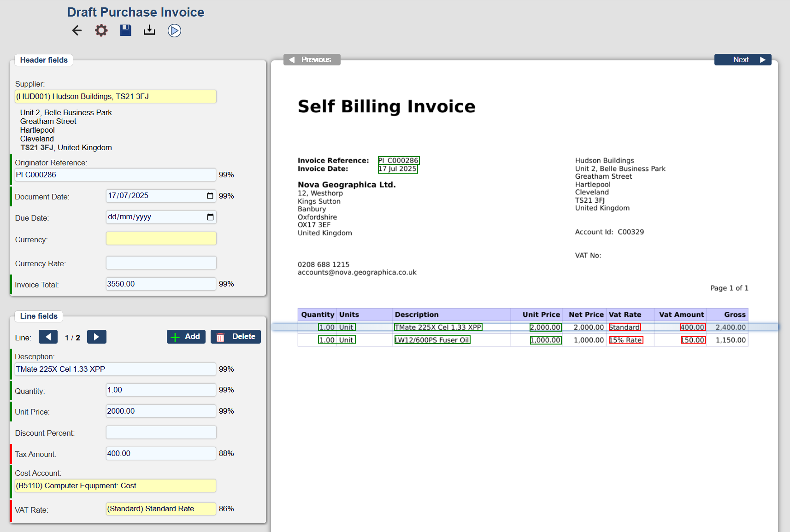Click the Currency input field
Image resolution: width=790 pixels, height=532 pixels.
(161, 239)
